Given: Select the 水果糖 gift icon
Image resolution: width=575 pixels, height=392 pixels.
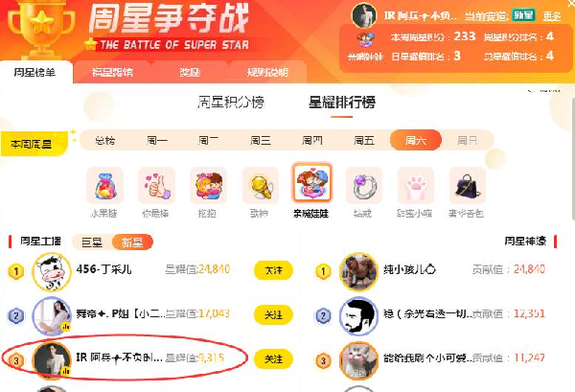Looking at the screenshot, I should click(x=104, y=186).
